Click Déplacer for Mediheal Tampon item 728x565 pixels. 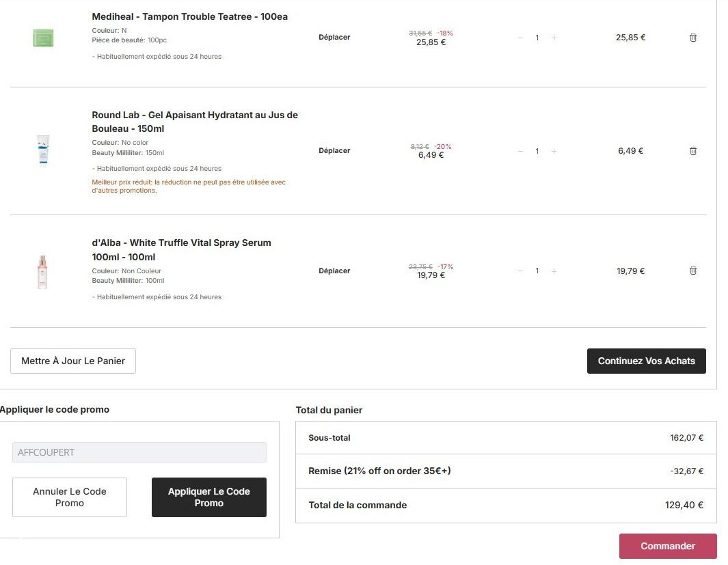tap(334, 38)
